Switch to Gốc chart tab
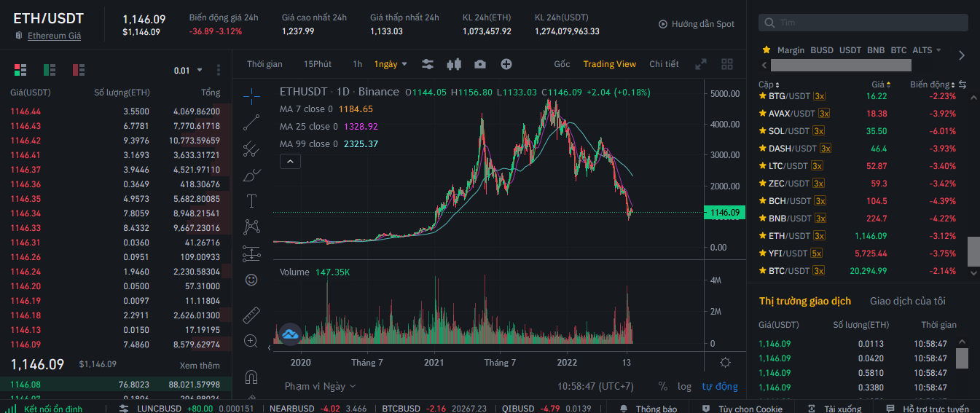 point(562,64)
